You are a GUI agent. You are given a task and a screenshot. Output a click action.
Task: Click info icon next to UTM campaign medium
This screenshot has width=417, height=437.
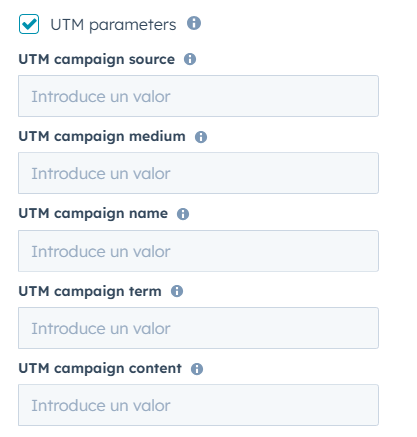pyautogui.click(x=201, y=137)
